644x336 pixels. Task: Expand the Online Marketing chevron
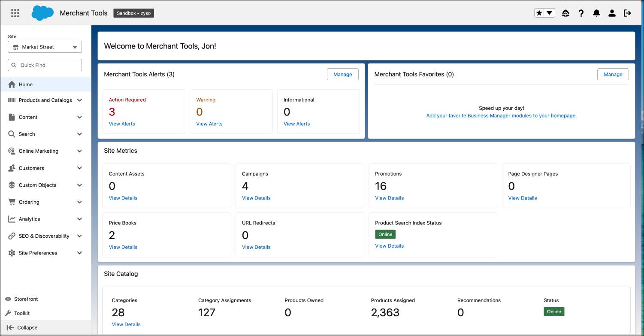[79, 151]
